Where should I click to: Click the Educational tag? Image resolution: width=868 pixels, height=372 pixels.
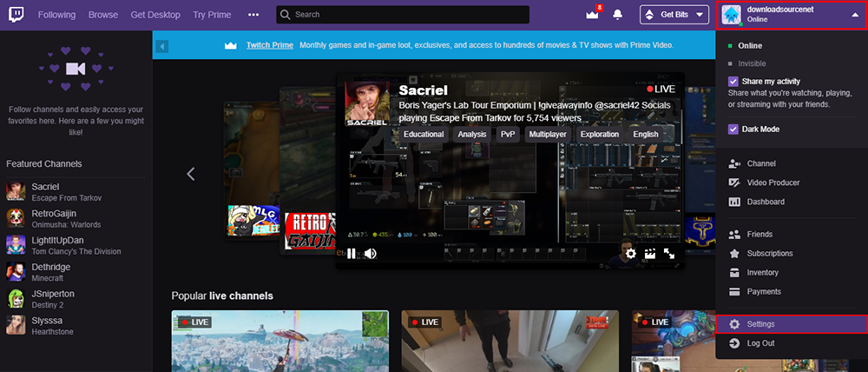click(x=424, y=134)
